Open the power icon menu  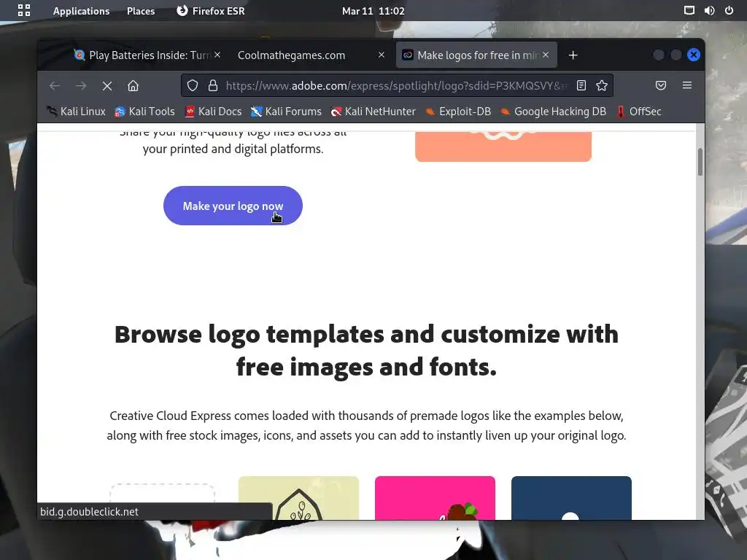click(729, 10)
